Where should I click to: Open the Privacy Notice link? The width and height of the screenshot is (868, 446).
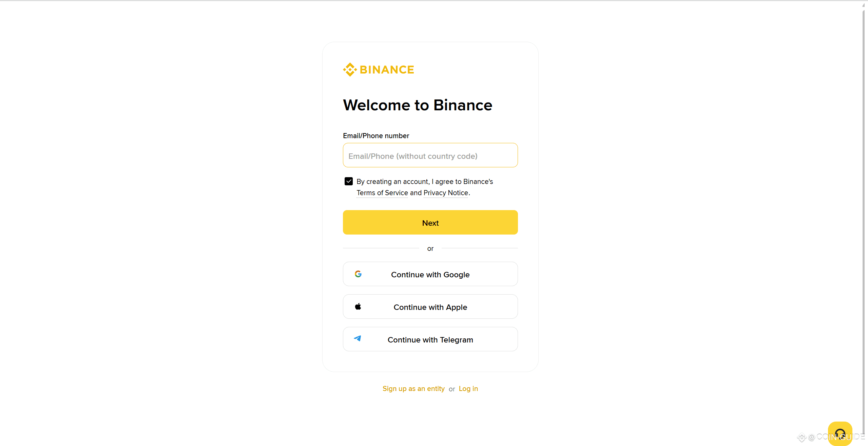pyautogui.click(x=446, y=193)
